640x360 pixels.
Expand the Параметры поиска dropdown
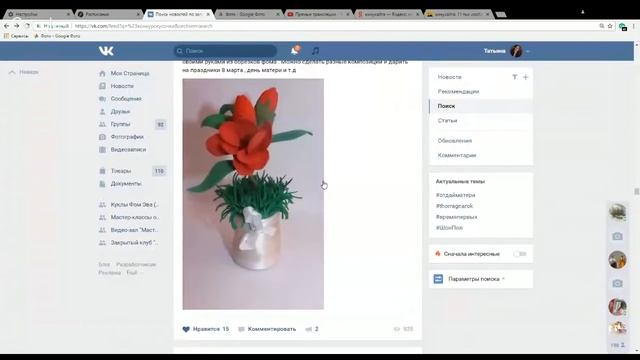click(476, 279)
